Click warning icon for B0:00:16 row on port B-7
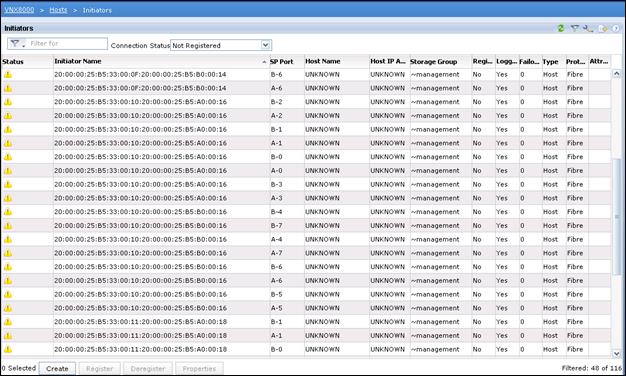 [8, 226]
